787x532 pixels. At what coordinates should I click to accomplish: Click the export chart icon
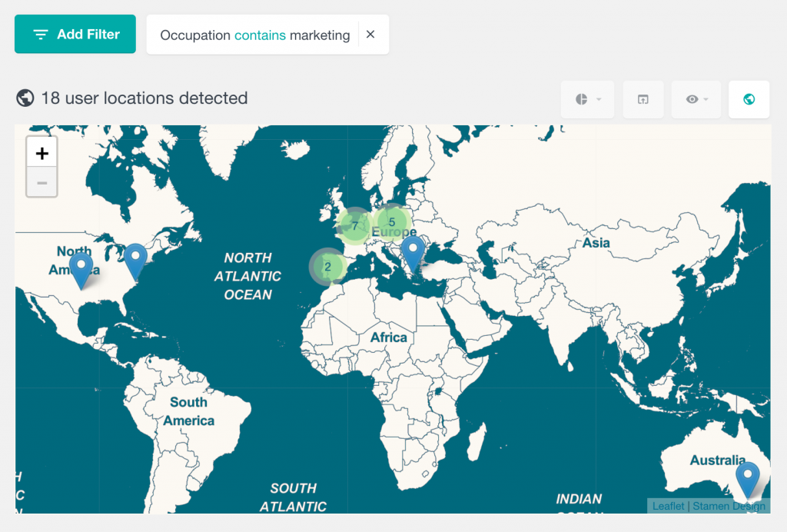click(x=643, y=98)
